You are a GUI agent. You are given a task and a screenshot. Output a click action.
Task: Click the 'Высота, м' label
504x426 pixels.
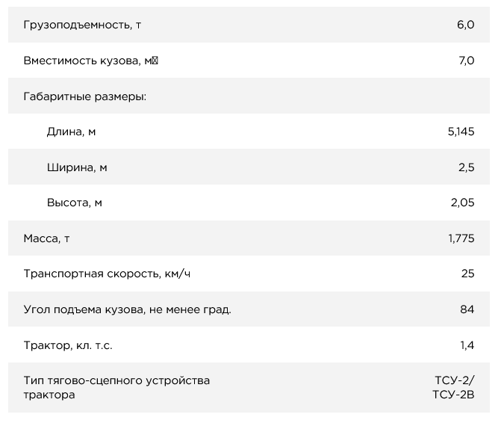pos(74,203)
